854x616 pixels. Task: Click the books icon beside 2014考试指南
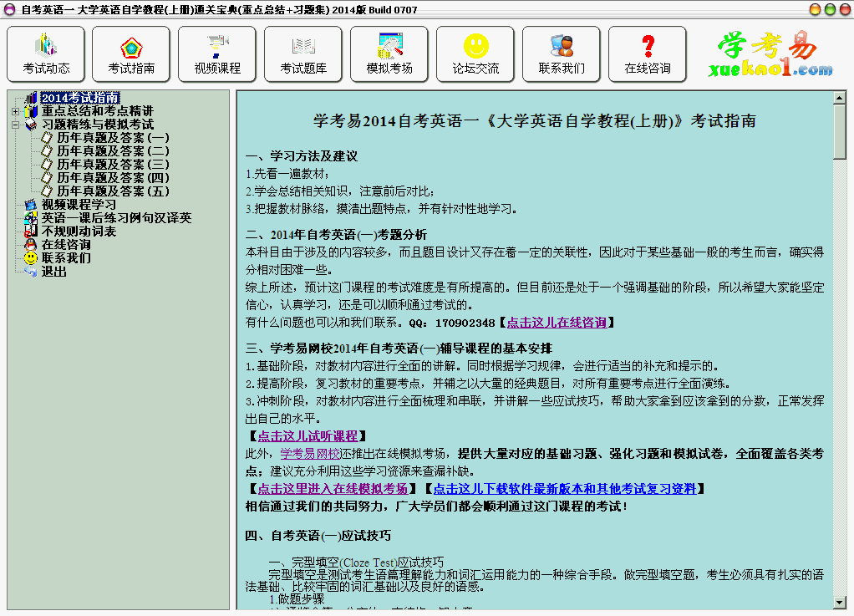click(x=31, y=98)
